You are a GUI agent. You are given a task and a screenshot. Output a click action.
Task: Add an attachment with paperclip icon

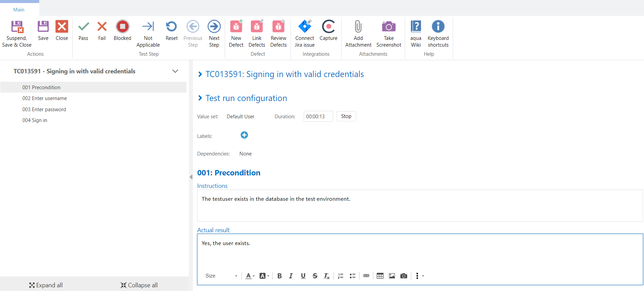(358, 27)
